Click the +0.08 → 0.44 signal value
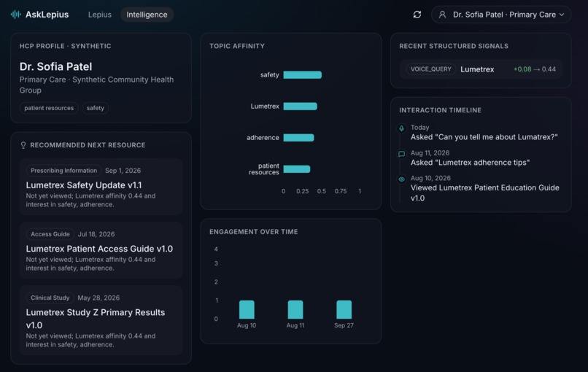 535,69
